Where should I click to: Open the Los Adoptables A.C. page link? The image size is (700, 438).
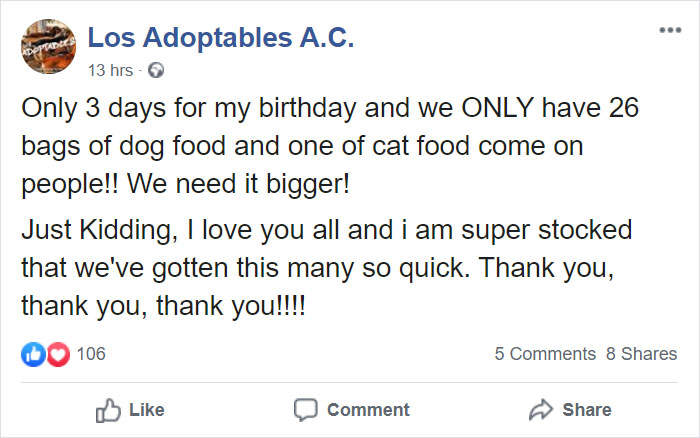click(x=220, y=38)
